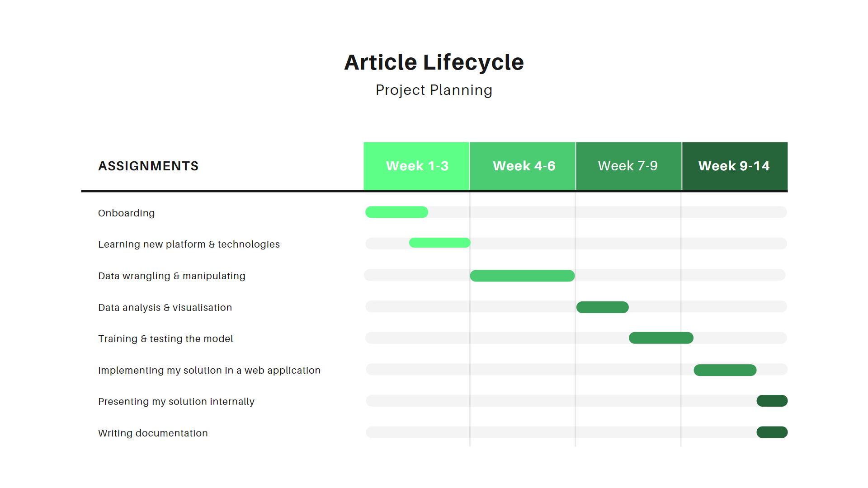
Task: Click the Presenting my solution dark bar
Action: click(x=772, y=401)
